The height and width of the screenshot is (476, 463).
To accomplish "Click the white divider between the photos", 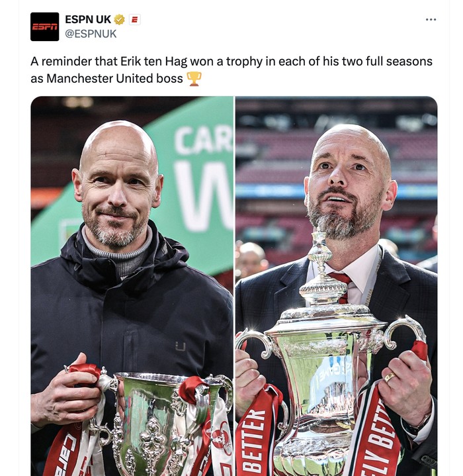I will pyautogui.click(x=235, y=286).
